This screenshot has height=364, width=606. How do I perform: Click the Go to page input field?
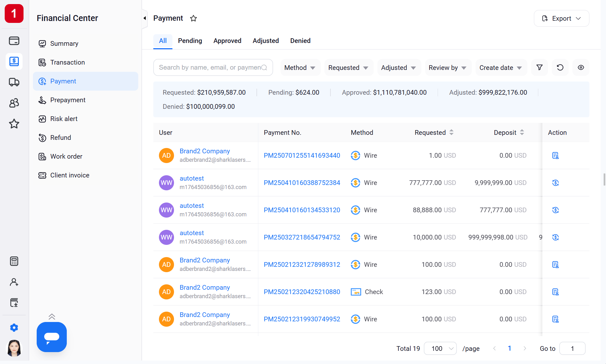[572, 348]
